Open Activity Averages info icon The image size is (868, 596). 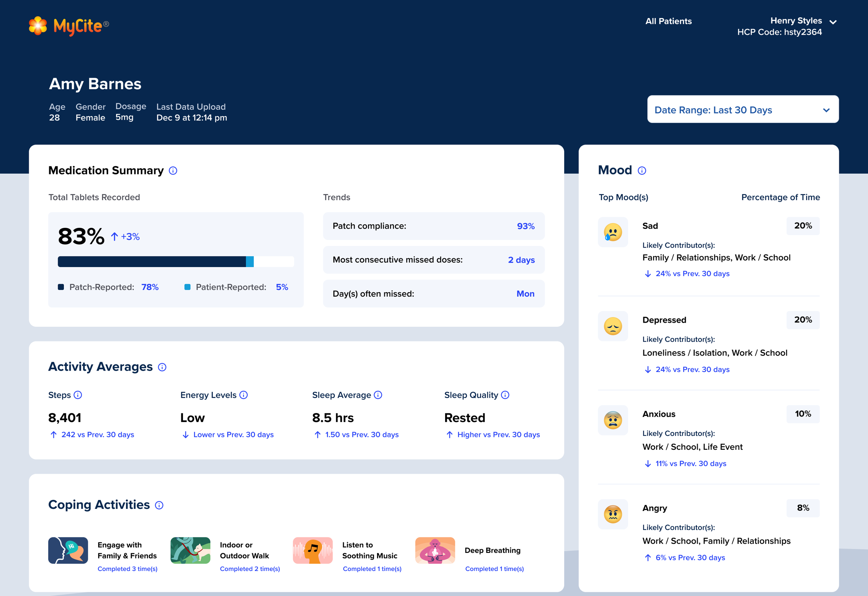[x=162, y=367]
